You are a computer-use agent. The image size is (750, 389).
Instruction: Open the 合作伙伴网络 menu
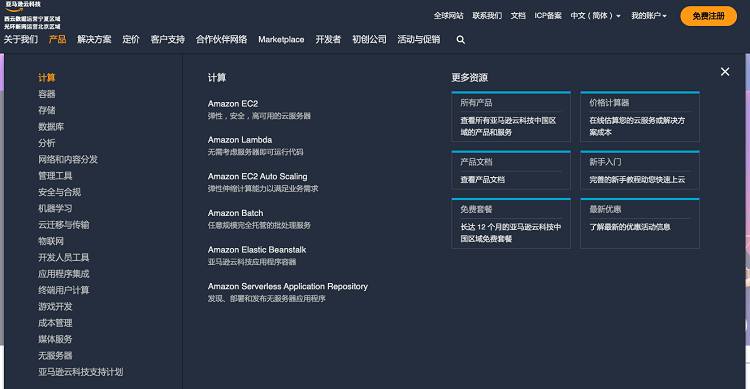(221, 39)
